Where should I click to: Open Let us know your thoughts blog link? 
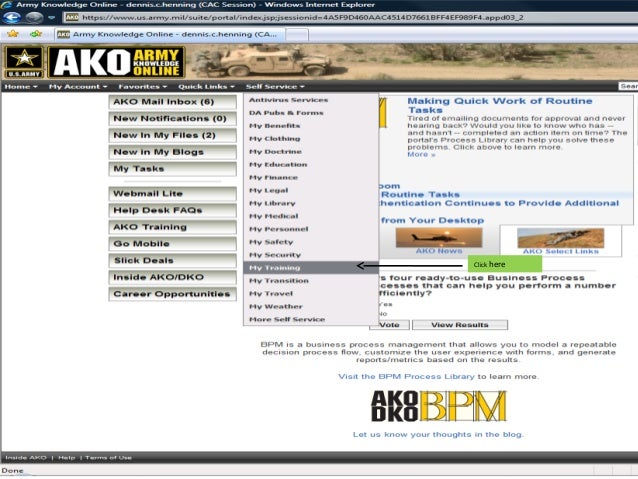pos(438,435)
